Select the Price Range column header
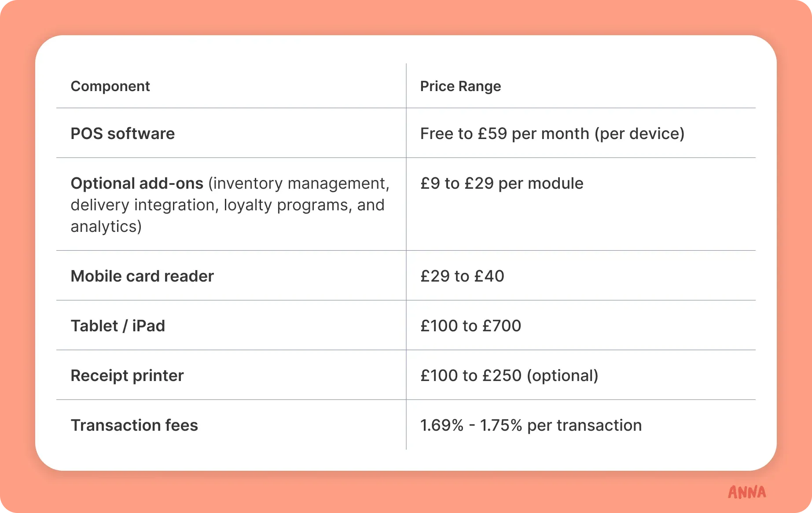Screen dimensions: 812x513 [460, 86]
